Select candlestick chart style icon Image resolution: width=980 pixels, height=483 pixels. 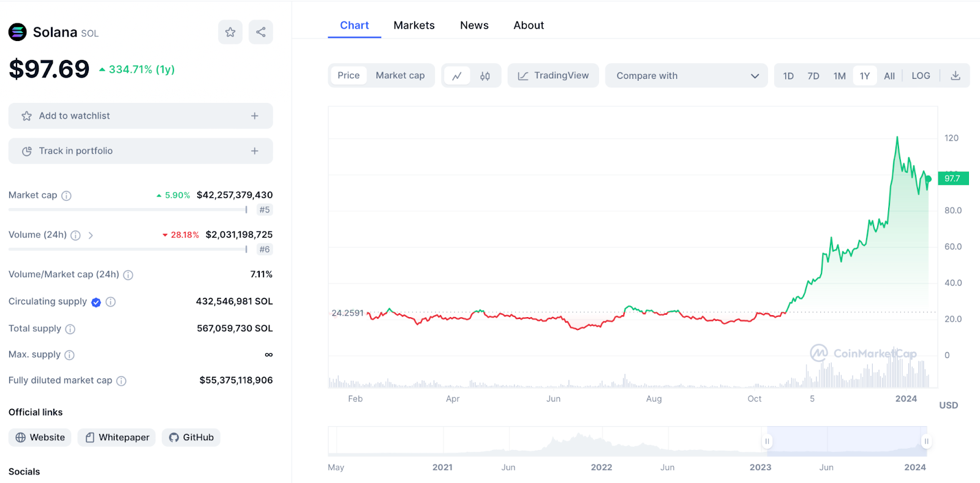[x=485, y=76]
